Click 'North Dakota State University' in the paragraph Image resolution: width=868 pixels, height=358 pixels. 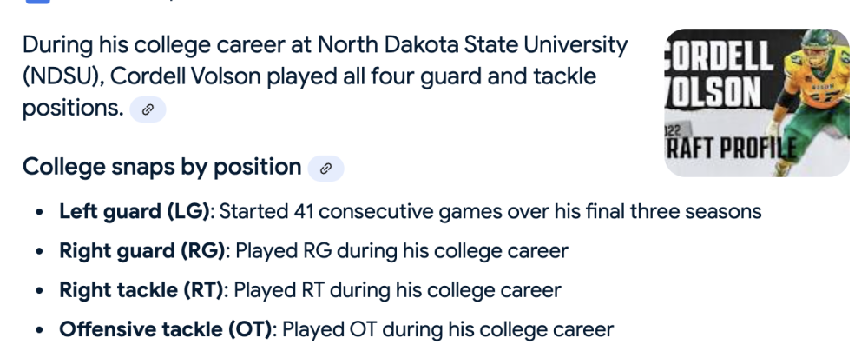coord(472,45)
